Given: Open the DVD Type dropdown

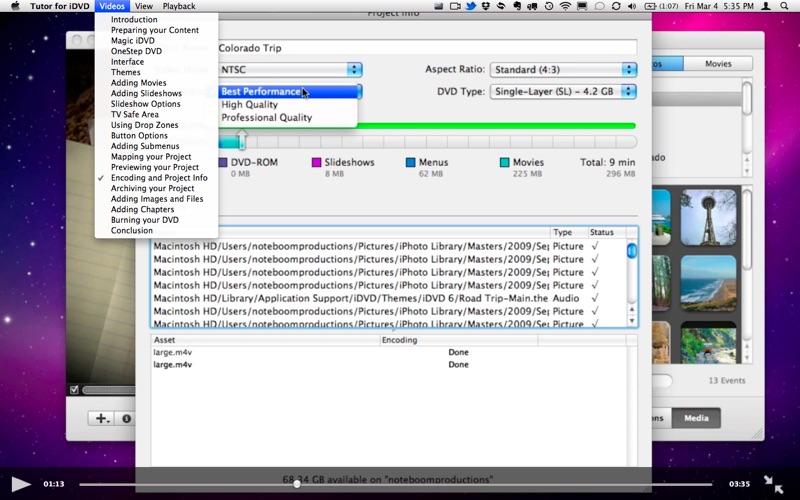Looking at the screenshot, I should click(x=563, y=91).
